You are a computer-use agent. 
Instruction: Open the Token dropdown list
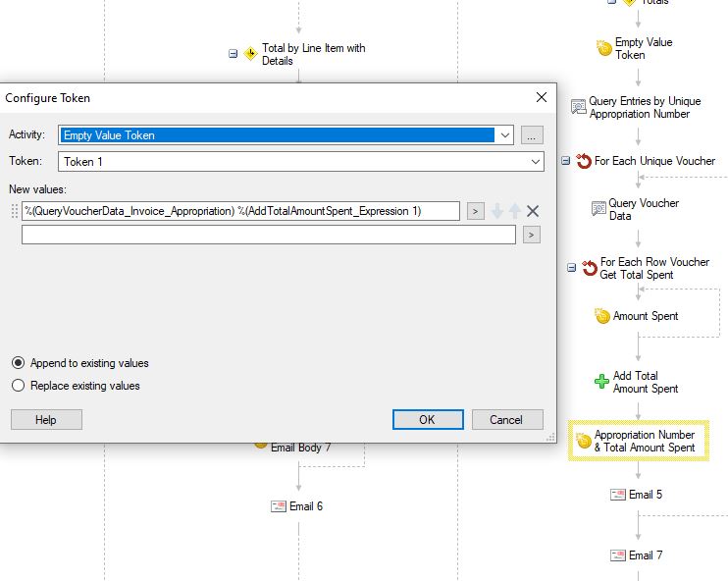tap(536, 162)
